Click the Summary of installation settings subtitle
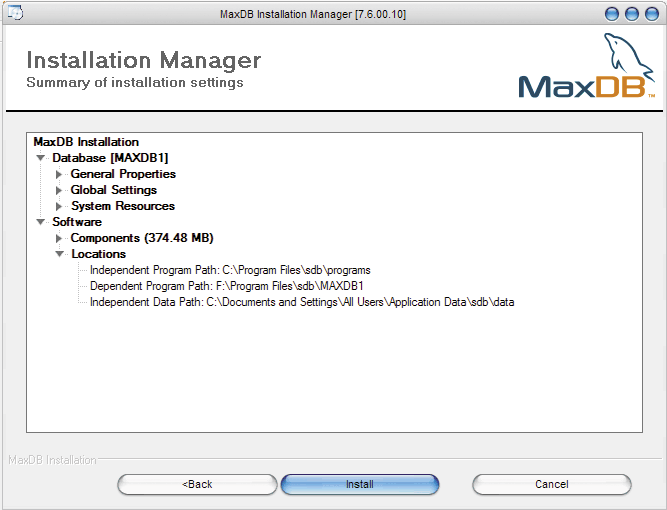Image resolution: width=667 pixels, height=510 pixels. tap(135, 83)
